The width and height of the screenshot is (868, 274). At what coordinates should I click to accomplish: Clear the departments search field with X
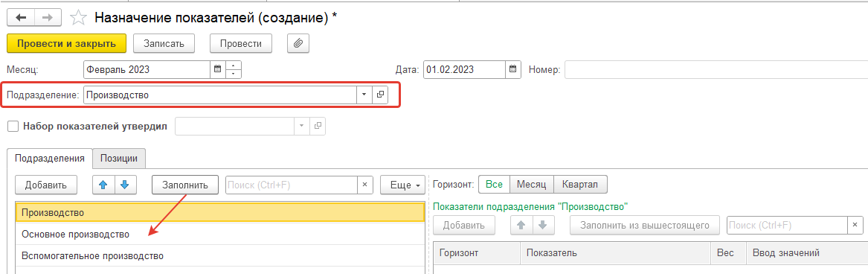(x=364, y=185)
